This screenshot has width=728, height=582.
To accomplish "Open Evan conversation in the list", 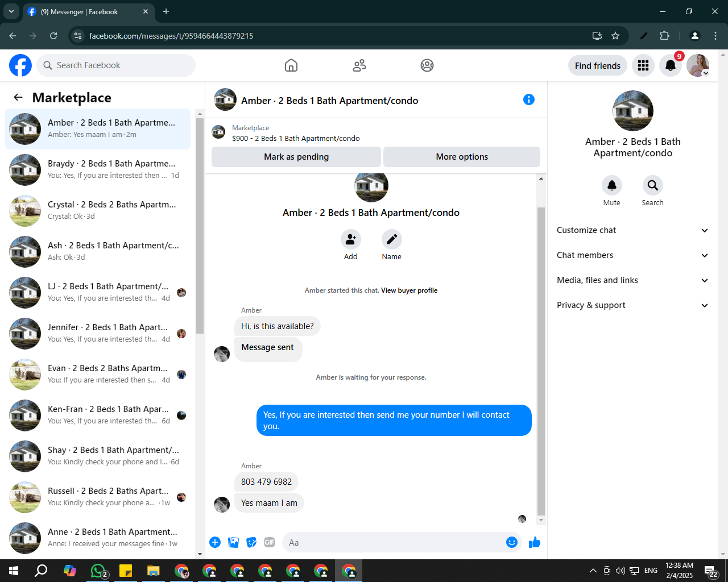I will point(97,375).
